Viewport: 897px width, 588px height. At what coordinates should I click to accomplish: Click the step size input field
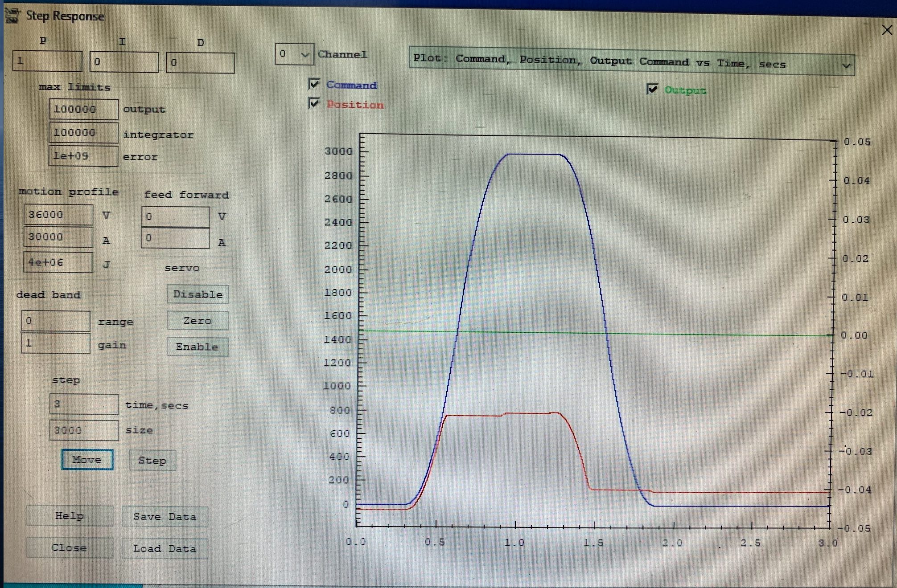click(x=83, y=430)
